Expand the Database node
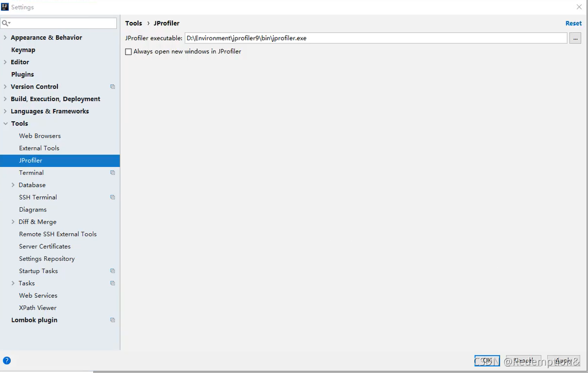This screenshot has width=588, height=373. (13, 185)
